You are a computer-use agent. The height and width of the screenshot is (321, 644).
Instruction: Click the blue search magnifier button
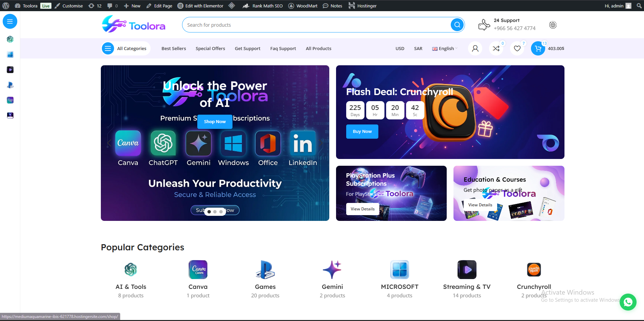click(x=457, y=25)
